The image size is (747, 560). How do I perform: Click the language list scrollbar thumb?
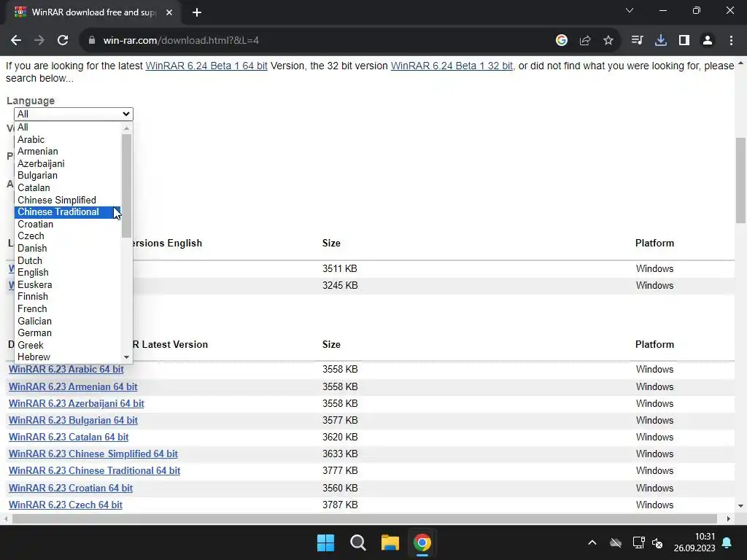[126, 186]
